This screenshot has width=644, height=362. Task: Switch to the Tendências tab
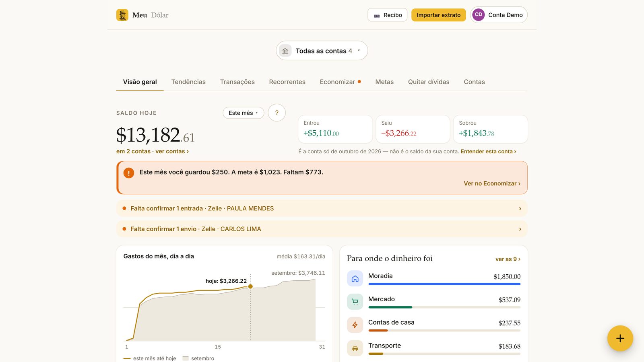coord(188,82)
